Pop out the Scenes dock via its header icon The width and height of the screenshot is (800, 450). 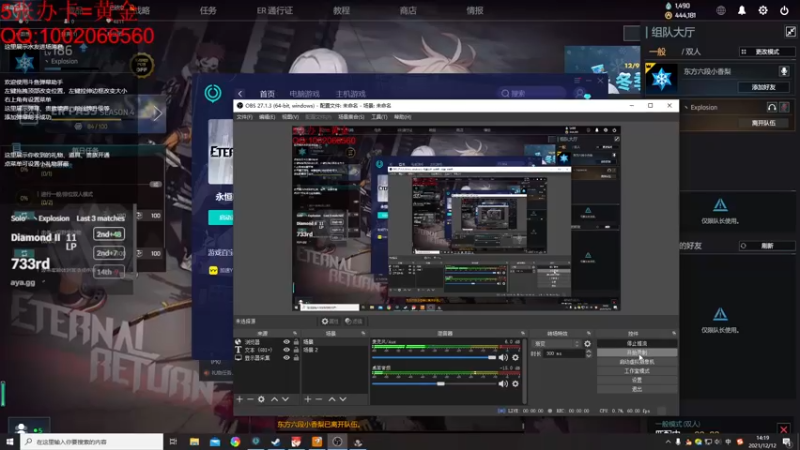[x=363, y=333]
